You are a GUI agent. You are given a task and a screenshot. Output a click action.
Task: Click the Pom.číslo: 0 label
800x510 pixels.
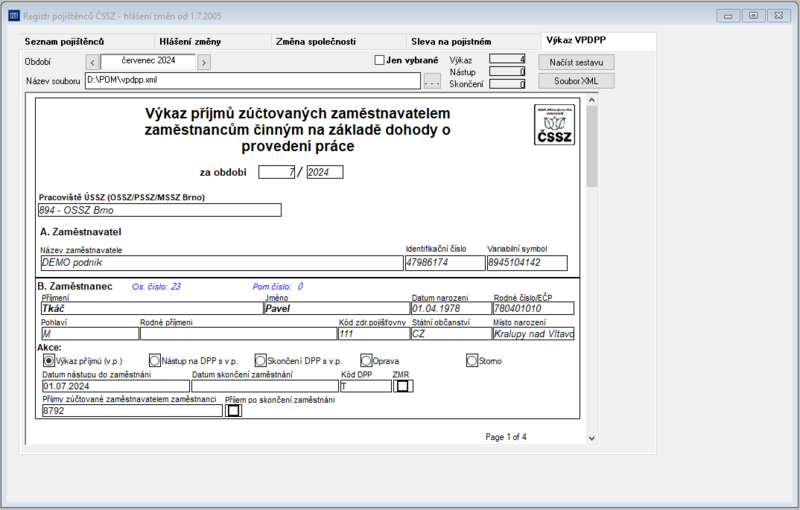click(278, 287)
